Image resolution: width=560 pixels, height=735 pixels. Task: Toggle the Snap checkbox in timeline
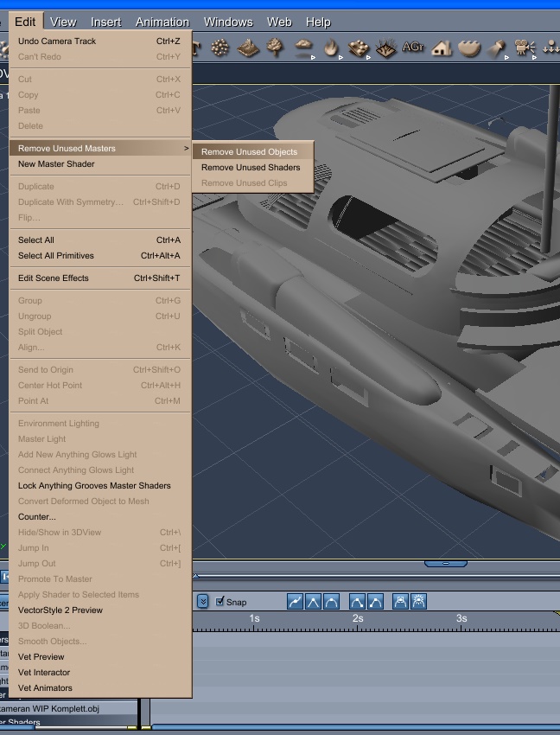(220, 602)
